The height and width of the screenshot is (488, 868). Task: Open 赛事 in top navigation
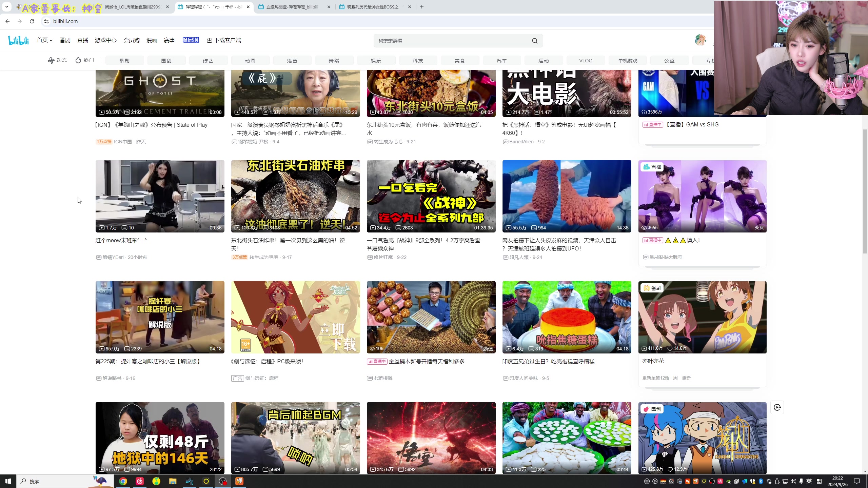tap(170, 40)
